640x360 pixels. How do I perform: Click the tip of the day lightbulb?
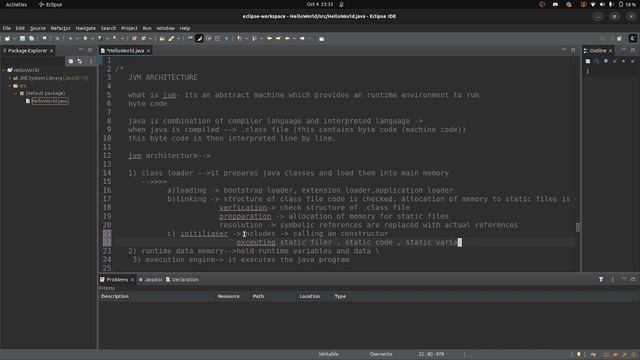coord(578,354)
